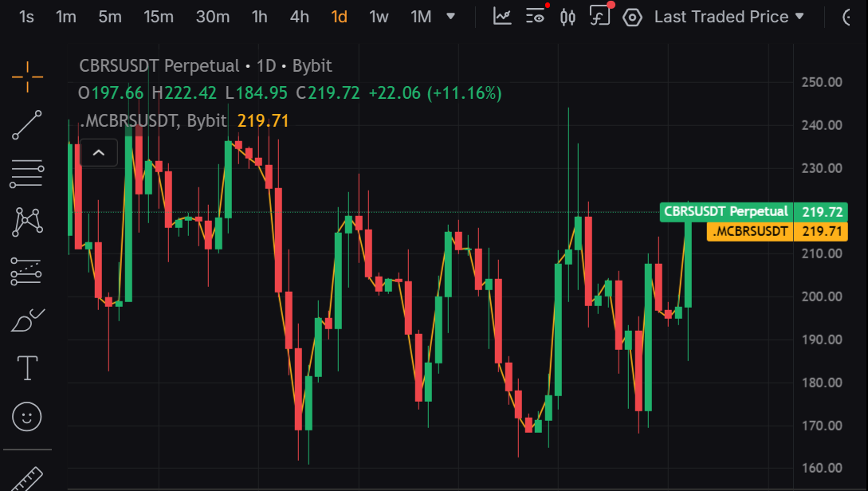Expand the more timeframes dropdown arrow
868x491 pixels.
coord(450,17)
